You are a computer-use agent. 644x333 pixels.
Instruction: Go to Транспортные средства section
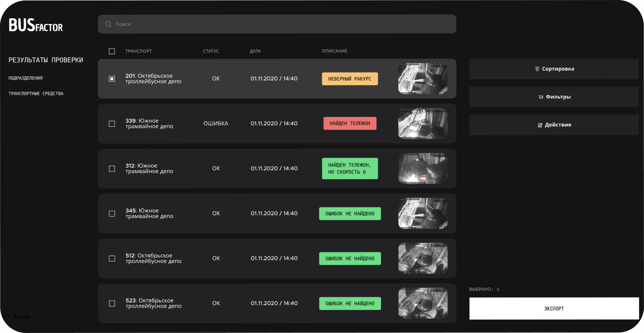[x=36, y=93]
